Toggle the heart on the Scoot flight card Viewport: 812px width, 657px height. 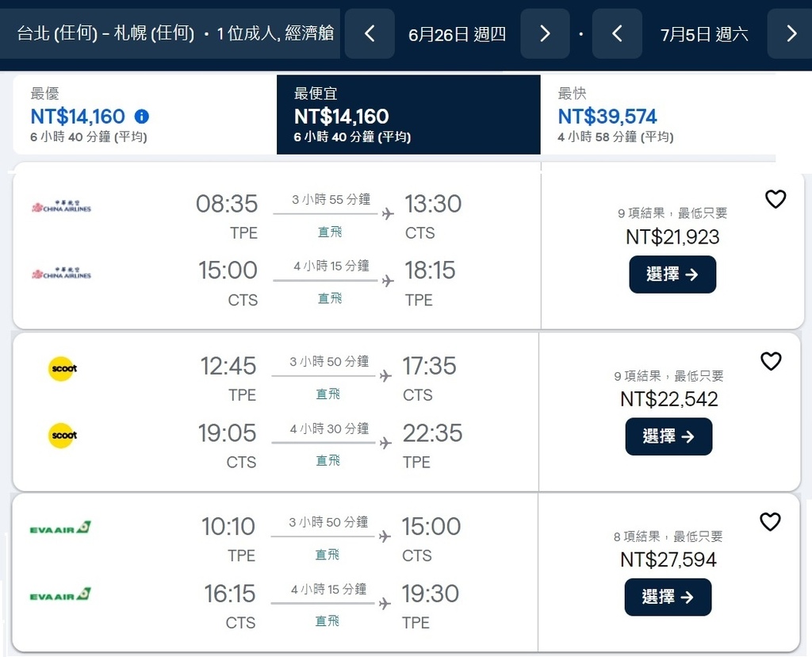click(x=771, y=361)
